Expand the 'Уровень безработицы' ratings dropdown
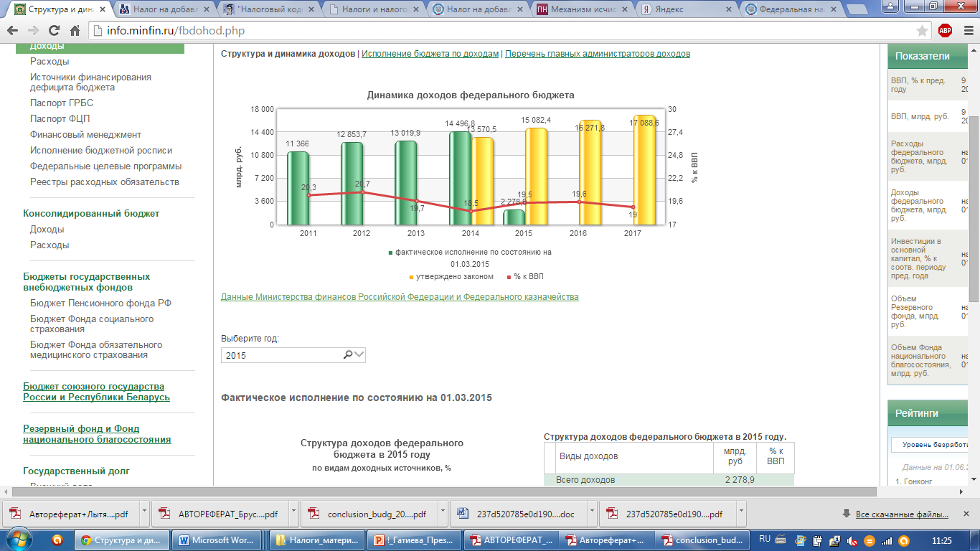The image size is (980, 551). (931, 446)
